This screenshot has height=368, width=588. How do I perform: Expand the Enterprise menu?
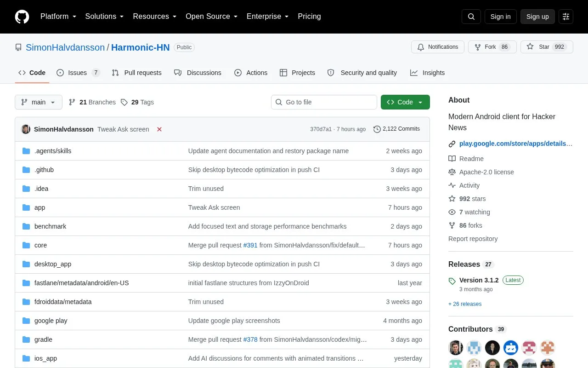pos(268,17)
